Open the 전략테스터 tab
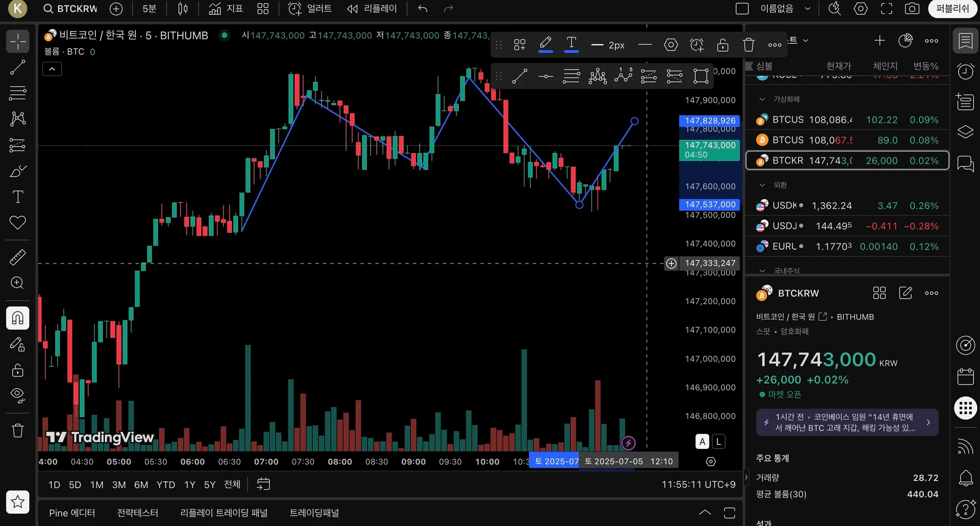The width and height of the screenshot is (980, 526). point(137,513)
